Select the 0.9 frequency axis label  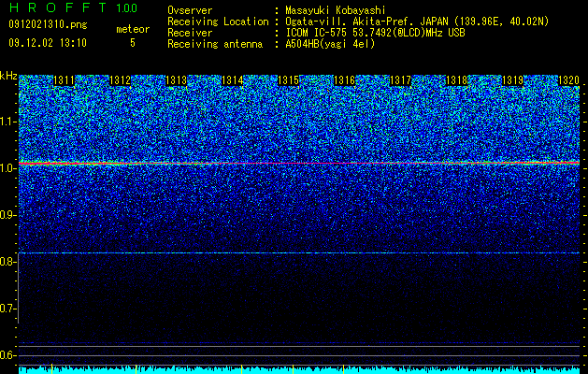[x=8, y=215]
